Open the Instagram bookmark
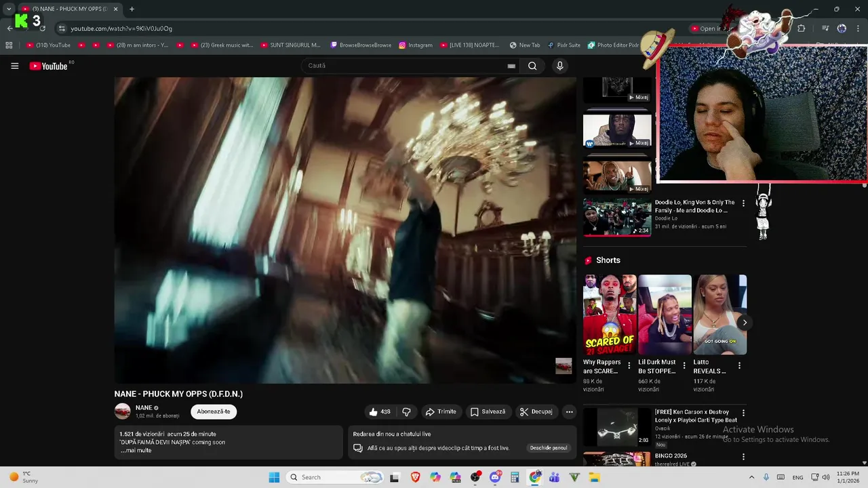This screenshot has width=868, height=488. 416,45
